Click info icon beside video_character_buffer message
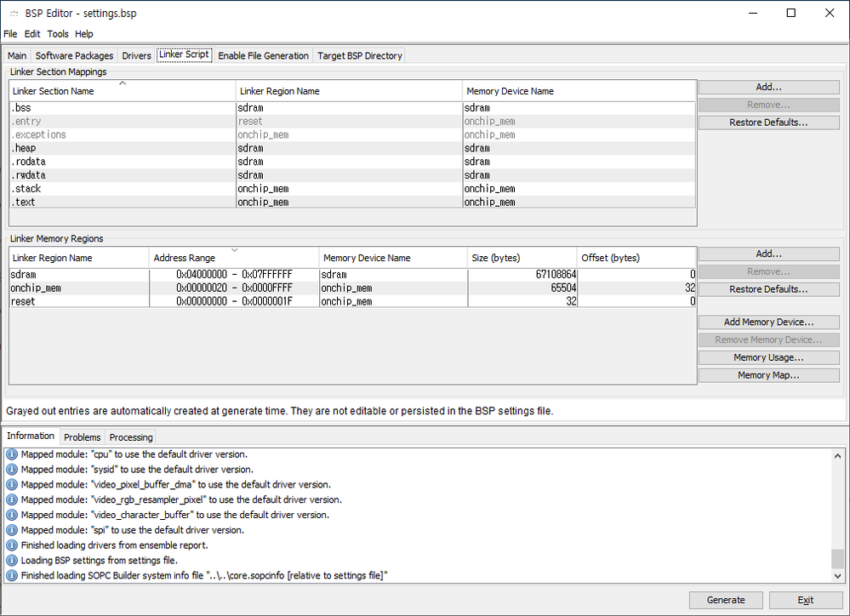850x616 pixels. pos(11,515)
